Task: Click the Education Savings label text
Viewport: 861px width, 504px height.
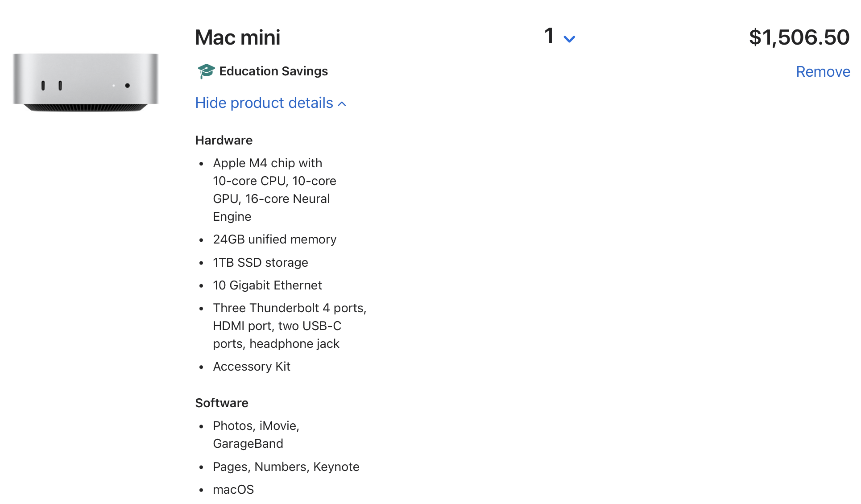Action: [x=273, y=71]
